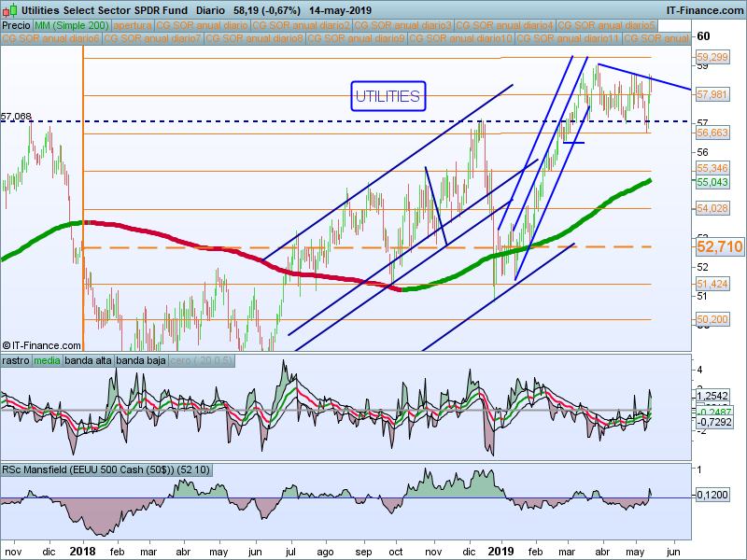Viewport: 747px width, 560px height.
Task: Select the MM (Simple 200) tab
Action: (72, 25)
